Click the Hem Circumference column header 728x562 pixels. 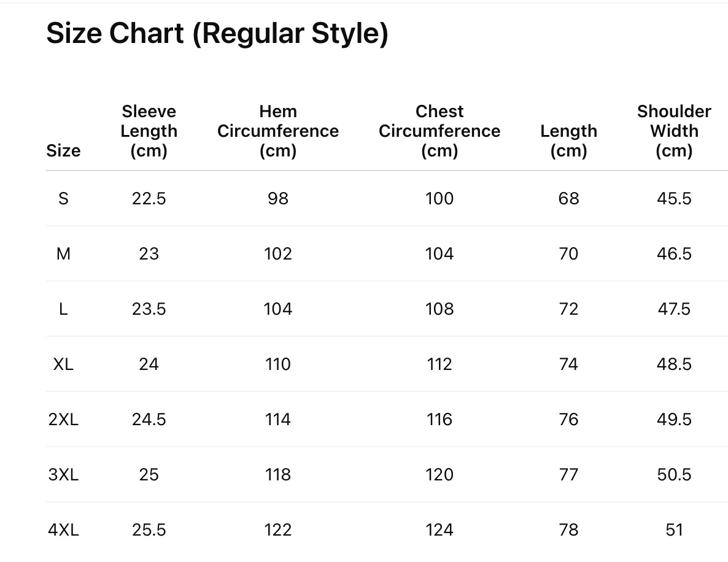coord(278,131)
